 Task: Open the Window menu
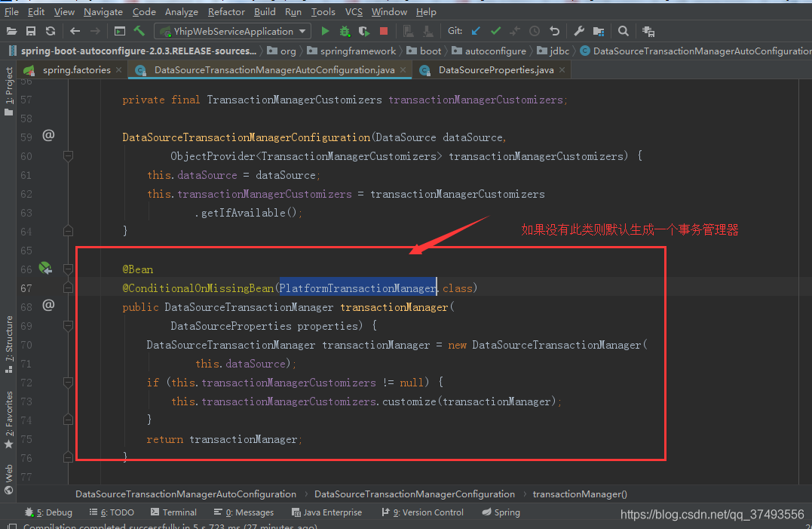coord(389,11)
